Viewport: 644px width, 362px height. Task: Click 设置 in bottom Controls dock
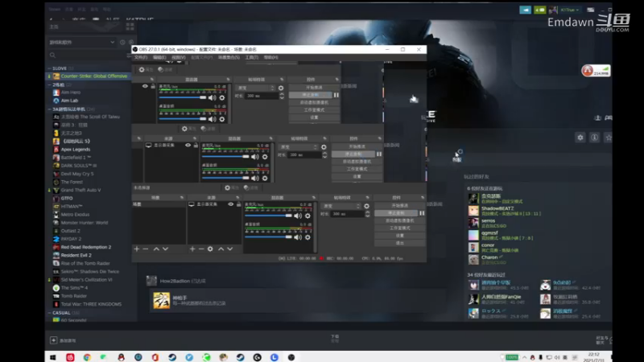[399, 235]
